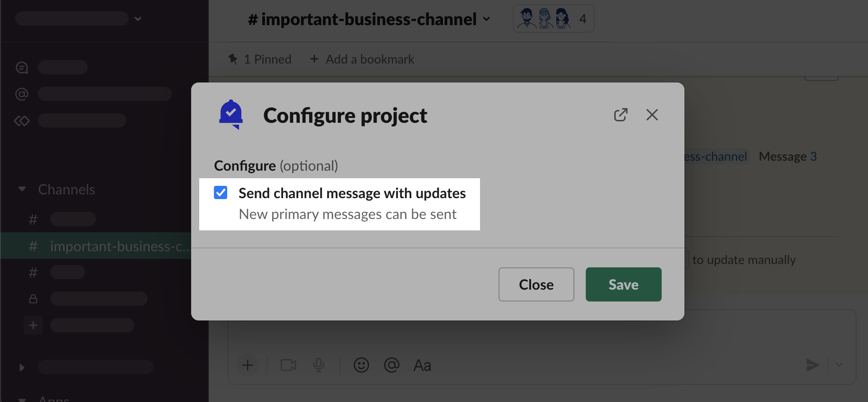Click the plus attachment icon in composer
This screenshot has height=402, width=868.
point(248,365)
